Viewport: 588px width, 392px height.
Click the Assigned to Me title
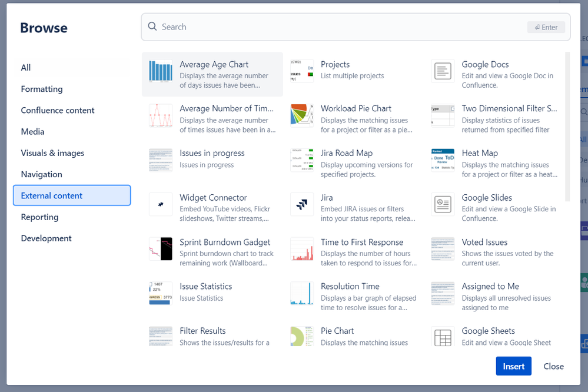click(490, 286)
